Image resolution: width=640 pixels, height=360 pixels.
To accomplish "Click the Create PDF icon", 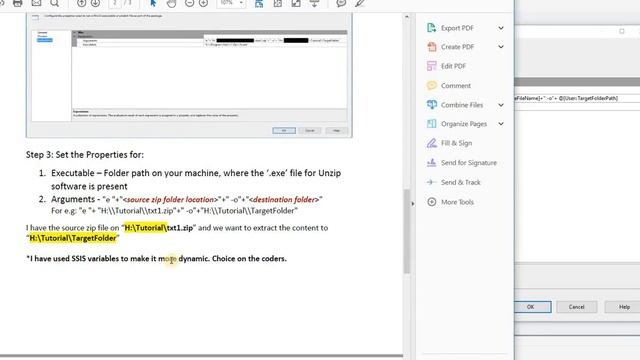I will (431, 47).
